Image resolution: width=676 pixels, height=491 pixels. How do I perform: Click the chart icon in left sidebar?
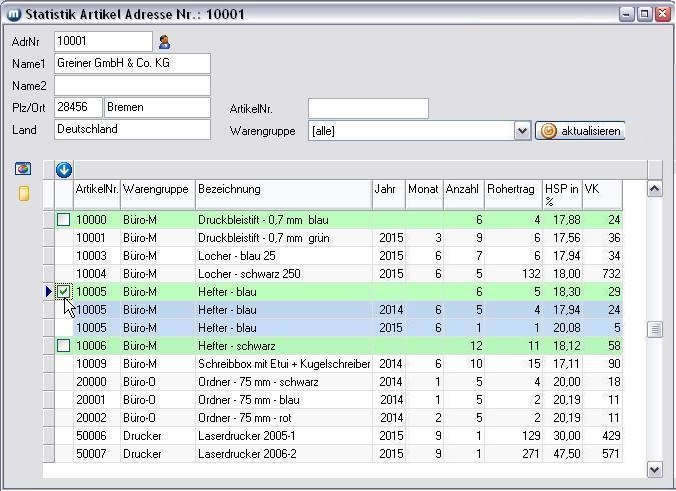[23, 169]
